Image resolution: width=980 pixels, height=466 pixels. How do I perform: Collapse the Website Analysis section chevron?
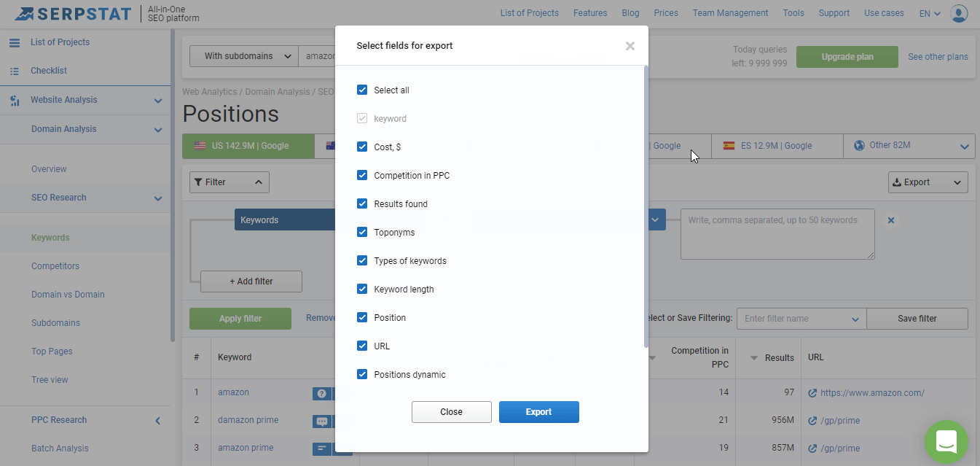coord(157,101)
